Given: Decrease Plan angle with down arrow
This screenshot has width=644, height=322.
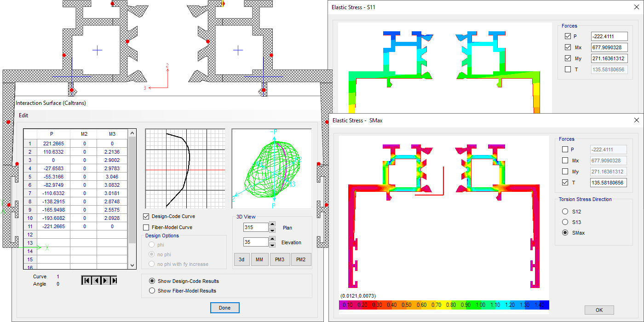Looking at the screenshot, I should 272,230.
